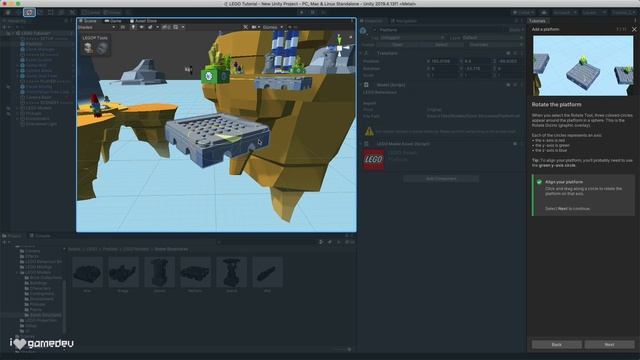This screenshot has width=640, height=360.
Task: Click the scene orientation gizmo
Action: tap(339, 47)
